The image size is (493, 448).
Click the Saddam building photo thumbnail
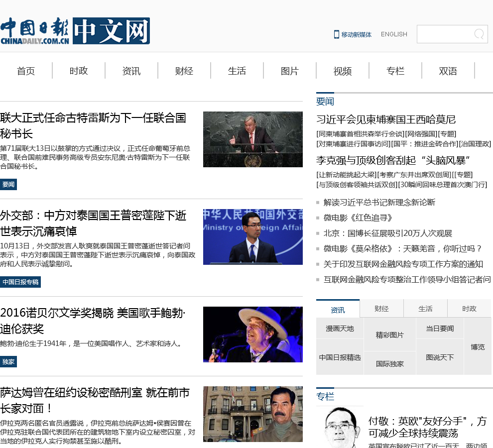coord(253,414)
